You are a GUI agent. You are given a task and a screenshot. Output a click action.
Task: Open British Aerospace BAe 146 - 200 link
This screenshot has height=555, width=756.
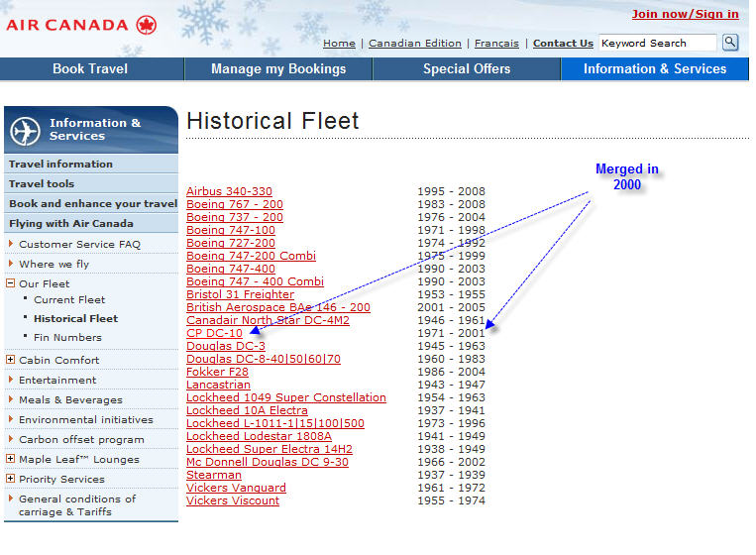278,307
